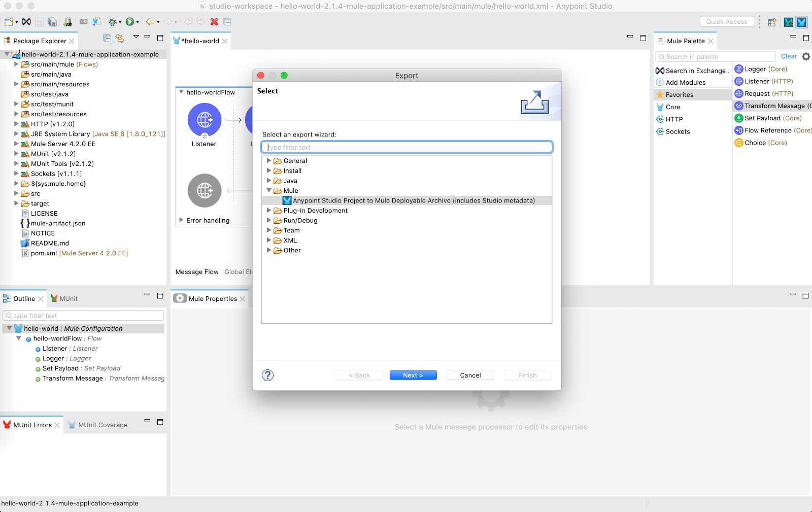This screenshot has height=512, width=812.
Task: Select pom.xml in Package Explorer
Action: pyautogui.click(x=75, y=253)
